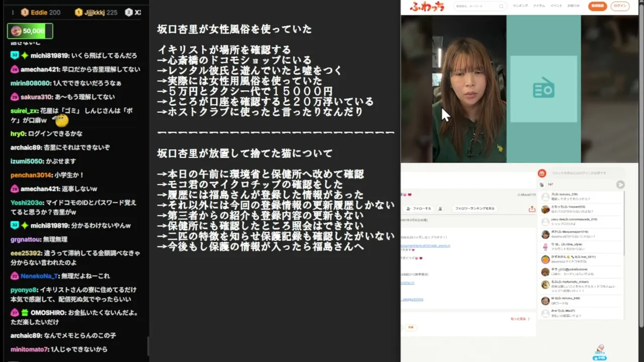The width and height of the screenshot is (644, 362).
Task: Open the sakaguchi blue profile link
Action: click(412, 299)
